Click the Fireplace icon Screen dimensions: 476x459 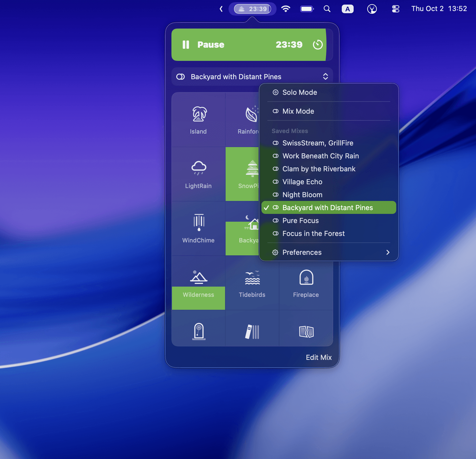click(306, 277)
